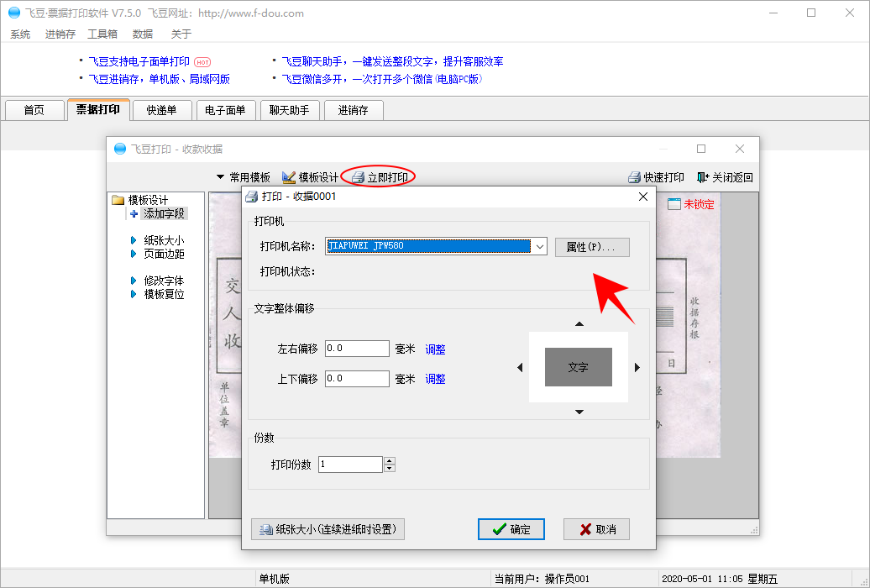870x588 pixels.
Task: Open the 工具箱 menu
Action: click(x=102, y=34)
